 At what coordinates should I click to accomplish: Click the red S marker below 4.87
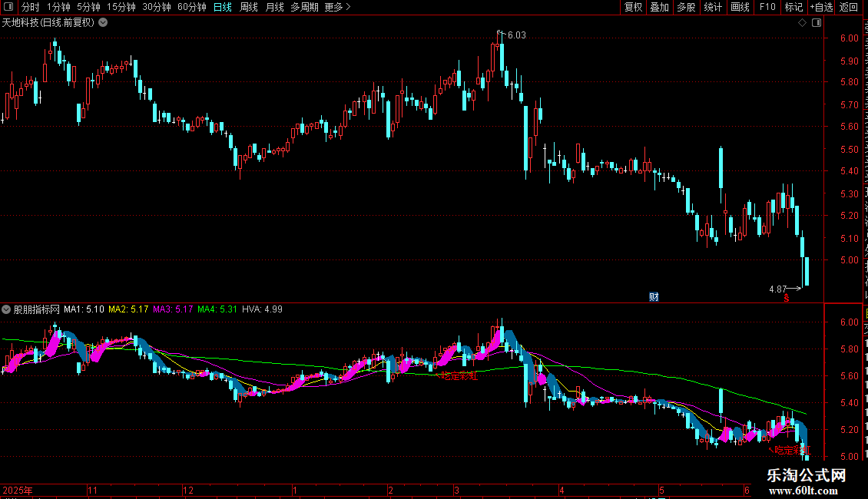point(786,299)
